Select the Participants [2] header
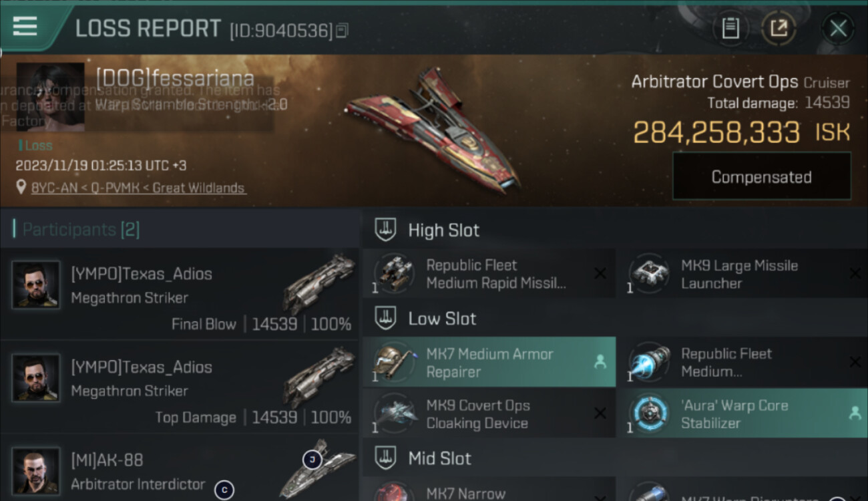The image size is (868, 501). click(x=81, y=230)
